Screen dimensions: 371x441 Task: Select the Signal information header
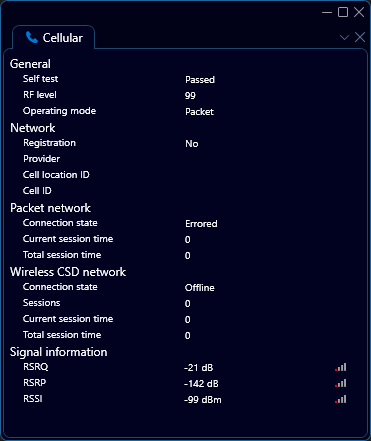tap(59, 352)
